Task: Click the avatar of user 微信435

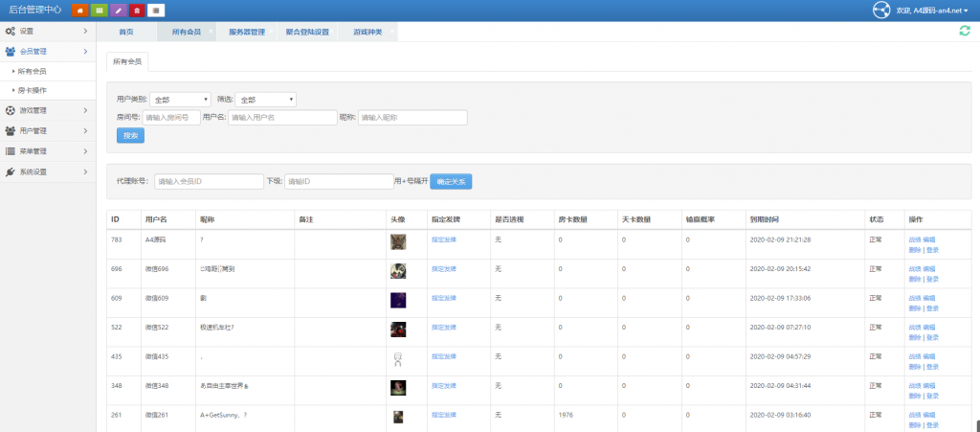Action: pos(397,359)
